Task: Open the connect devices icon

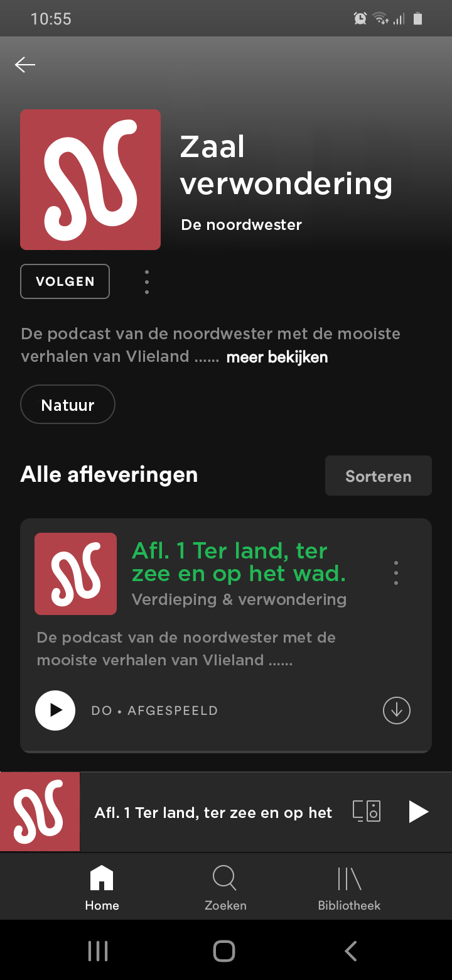Action: [367, 812]
